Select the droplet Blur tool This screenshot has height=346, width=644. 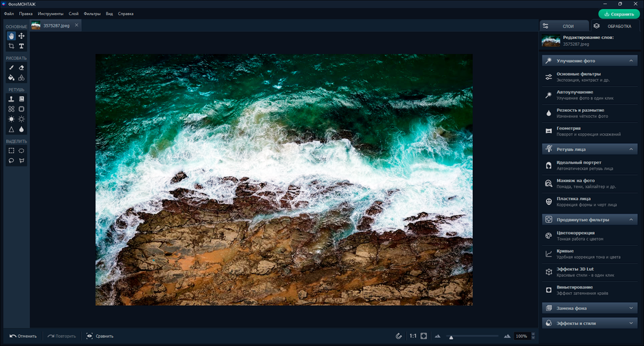[21, 130]
